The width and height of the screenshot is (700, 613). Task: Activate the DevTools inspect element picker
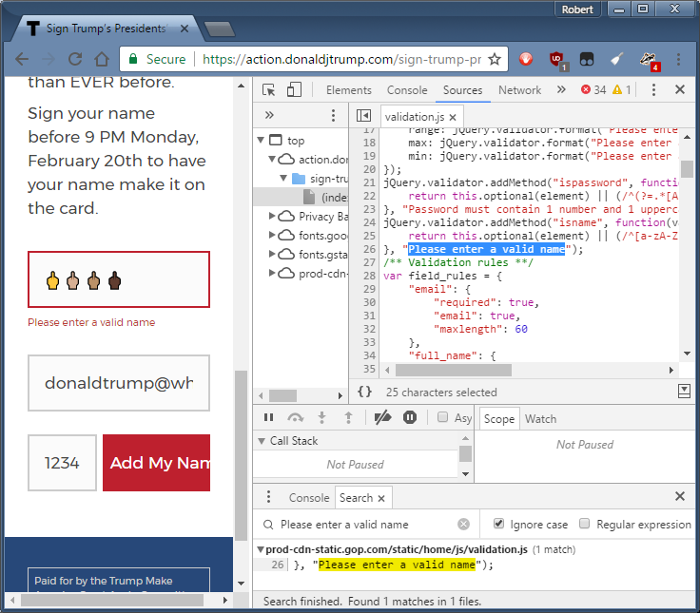point(269,89)
